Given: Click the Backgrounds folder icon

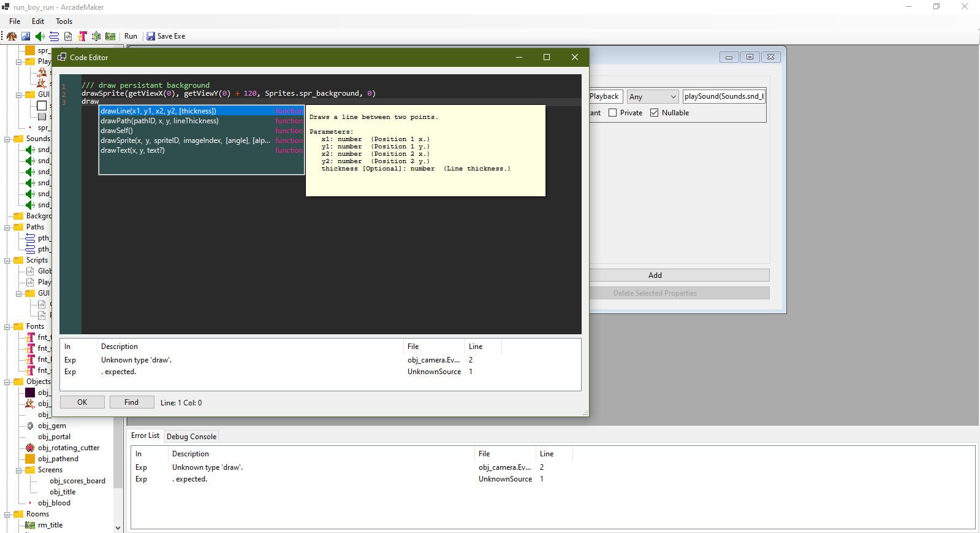Looking at the screenshot, I should (18, 216).
